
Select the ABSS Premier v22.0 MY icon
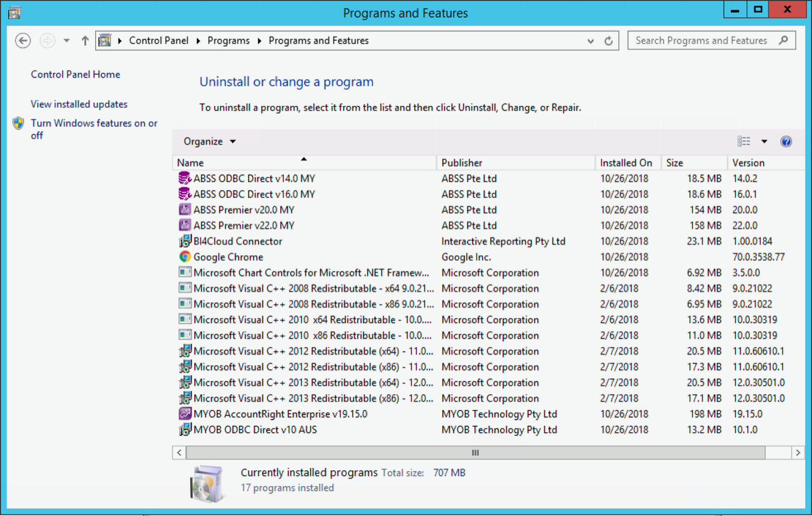tap(185, 225)
